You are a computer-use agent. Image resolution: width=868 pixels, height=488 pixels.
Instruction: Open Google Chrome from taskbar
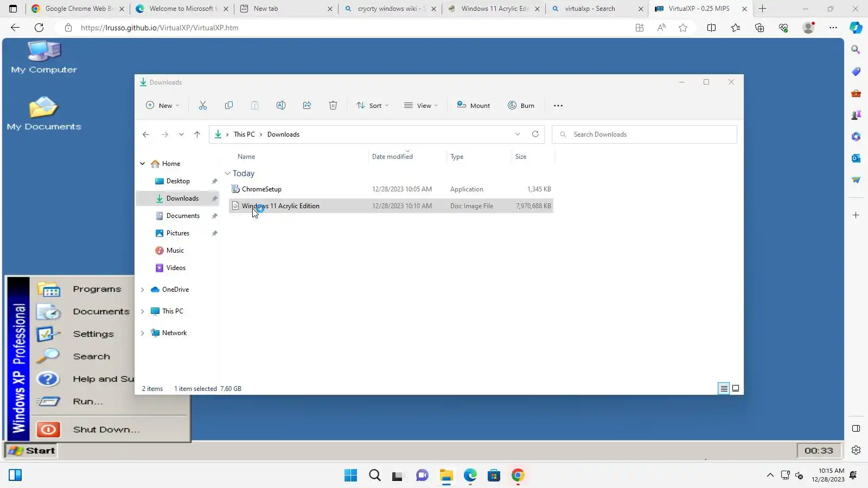coord(518,476)
